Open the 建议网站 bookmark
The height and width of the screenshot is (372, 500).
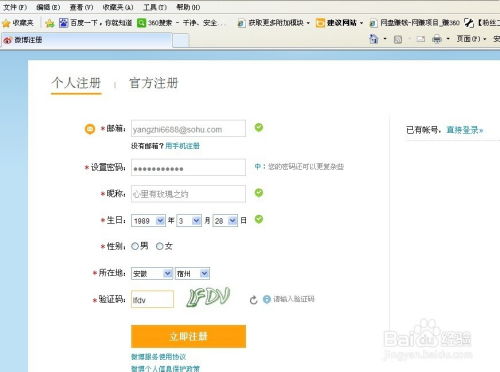click(339, 23)
